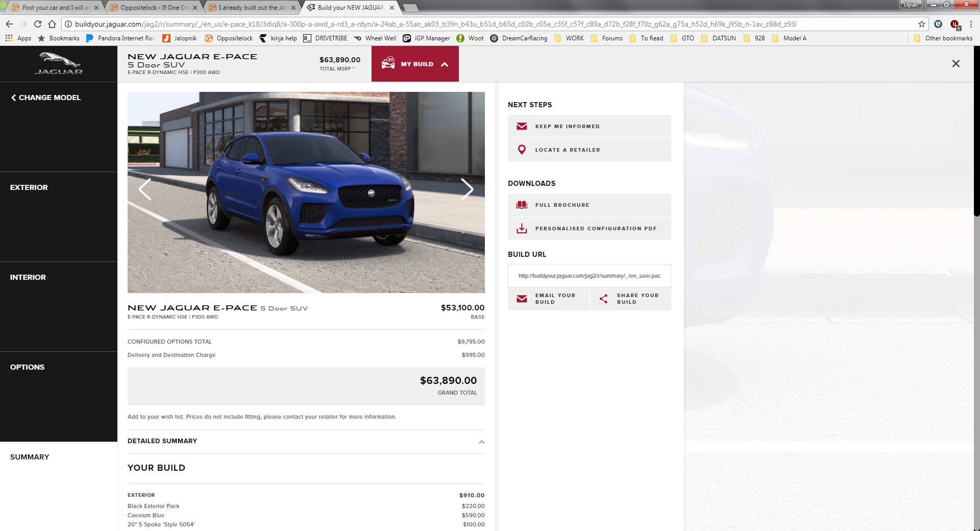Select the Summary section

click(x=59, y=486)
